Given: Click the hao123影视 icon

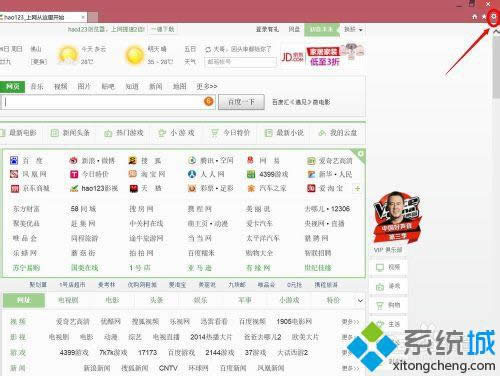Looking at the screenshot, I should pyautogui.click(x=74, y=188).
